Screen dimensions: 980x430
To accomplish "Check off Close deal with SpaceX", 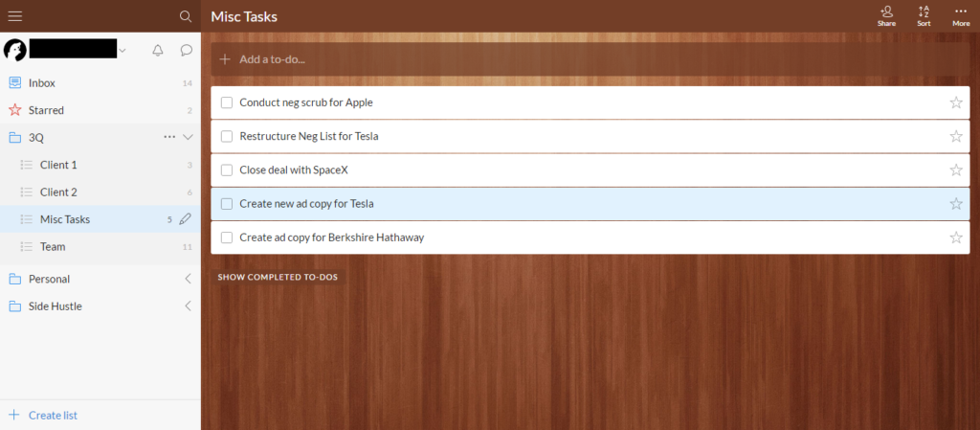I will [x=227, y=170].
